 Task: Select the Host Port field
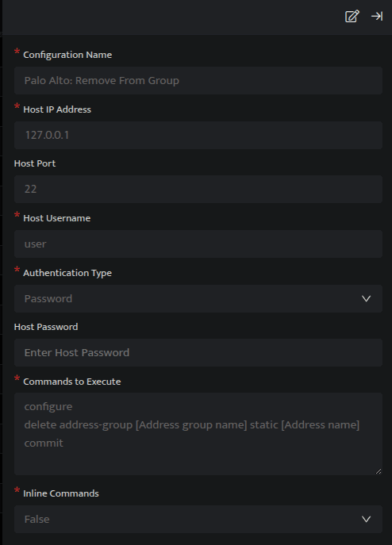pos(198,189)
